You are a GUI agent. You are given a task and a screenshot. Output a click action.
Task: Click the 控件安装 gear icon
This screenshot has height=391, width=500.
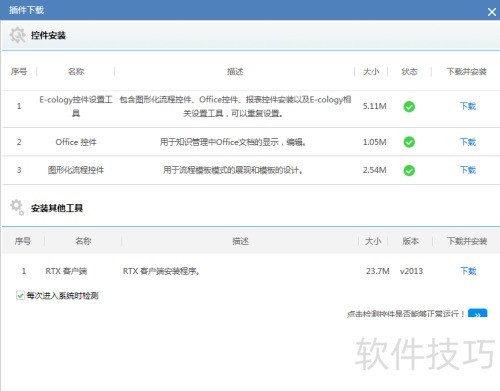pos(17,35)
